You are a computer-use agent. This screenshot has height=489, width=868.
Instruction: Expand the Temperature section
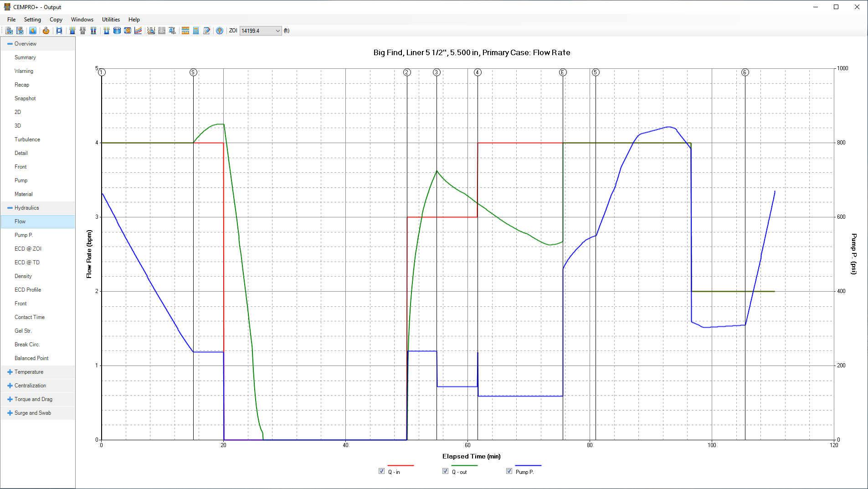click(x=10, y=372)
